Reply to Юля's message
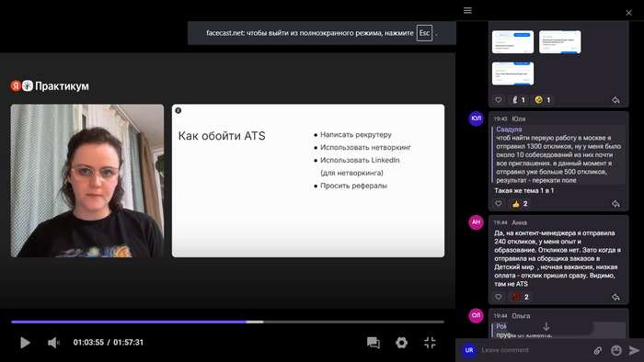 click(615, 203)
